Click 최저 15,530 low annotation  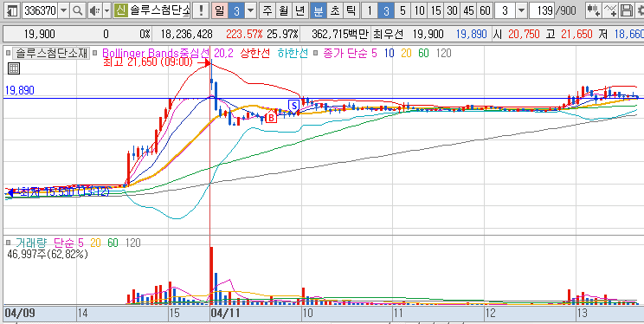pos(64,191)
